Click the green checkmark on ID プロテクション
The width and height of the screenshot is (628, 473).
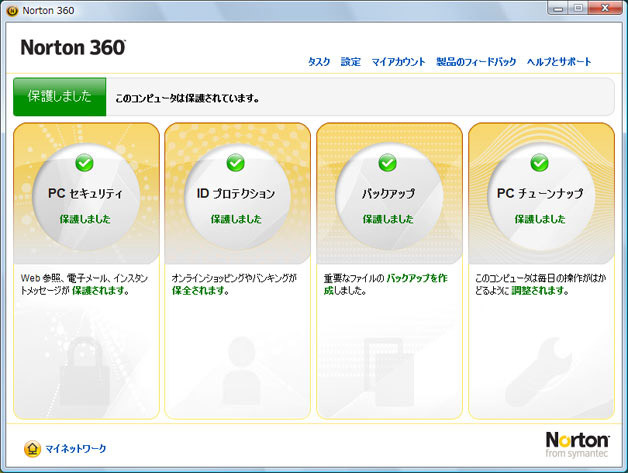pyautogui.click(x=236, y=163)
